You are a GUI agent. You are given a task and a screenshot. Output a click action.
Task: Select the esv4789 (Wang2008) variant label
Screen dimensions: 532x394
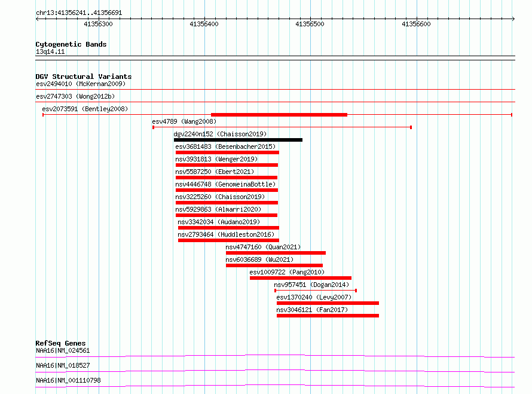[x=184, y=121]
